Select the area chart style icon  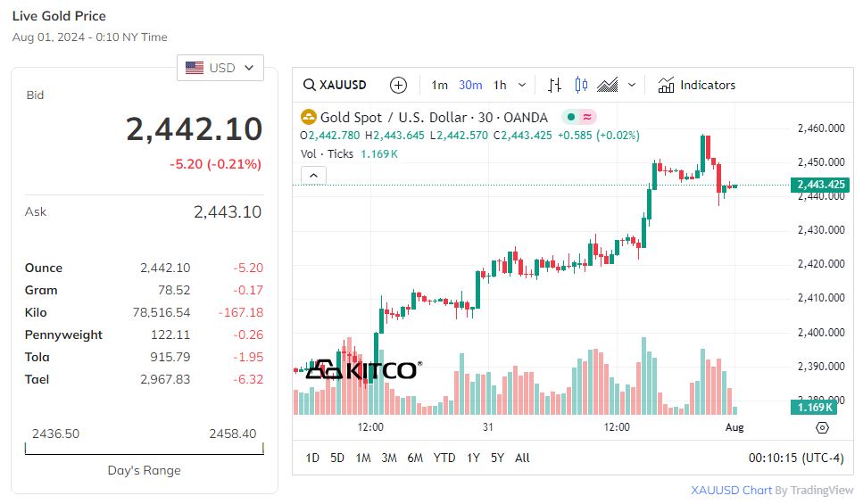tap(608, 86)
